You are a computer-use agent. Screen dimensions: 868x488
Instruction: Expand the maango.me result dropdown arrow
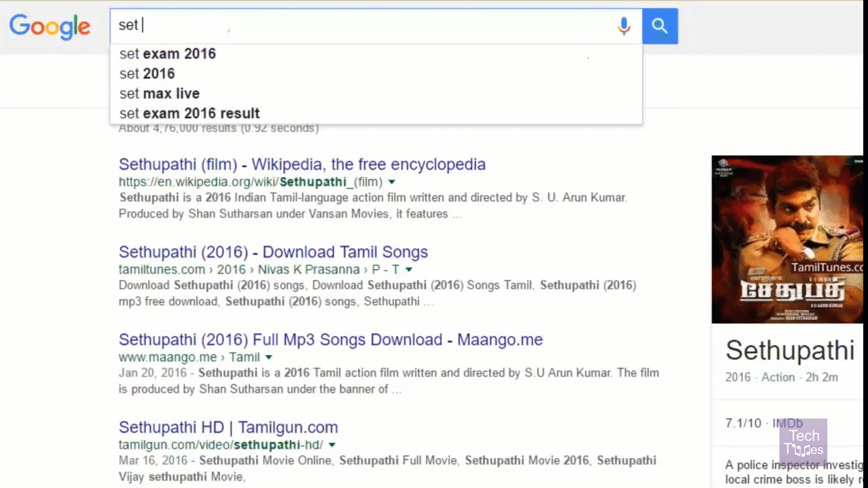click(269, 357)
